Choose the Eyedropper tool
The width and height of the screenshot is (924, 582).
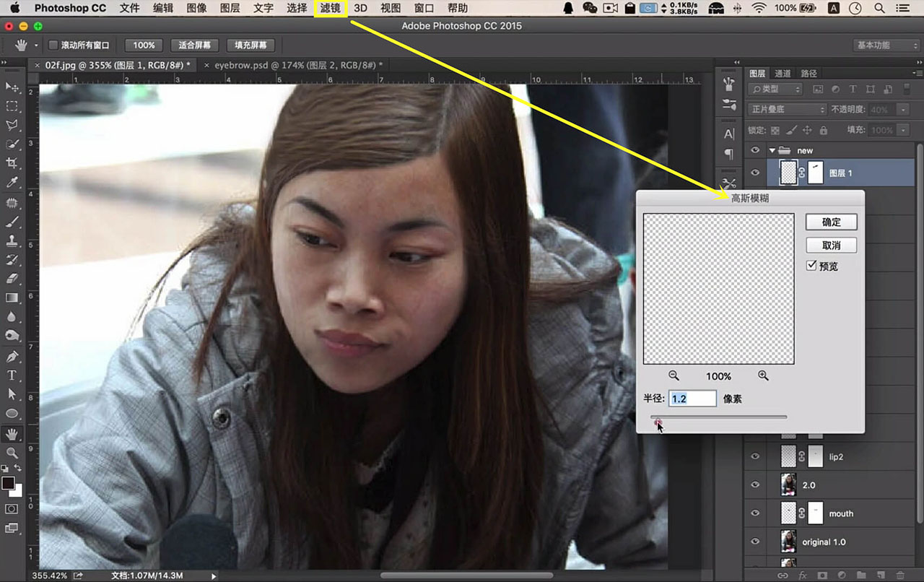pyautogui.click(x=12, y=183)
